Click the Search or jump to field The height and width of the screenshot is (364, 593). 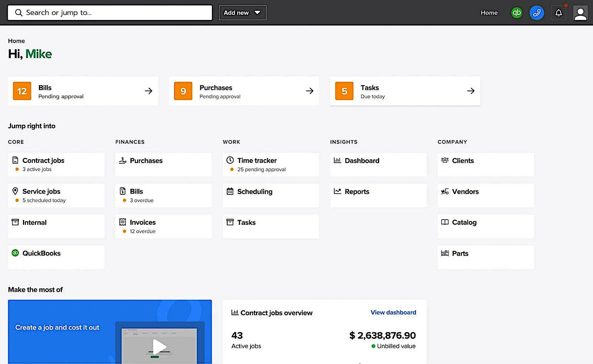click(x=110, y=13)
